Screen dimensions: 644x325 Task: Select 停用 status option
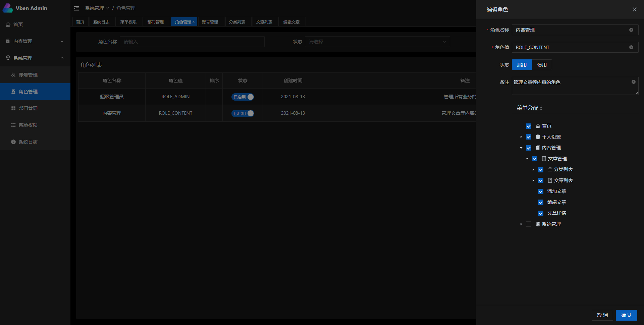pyautogui.click(x=542, y=65)
